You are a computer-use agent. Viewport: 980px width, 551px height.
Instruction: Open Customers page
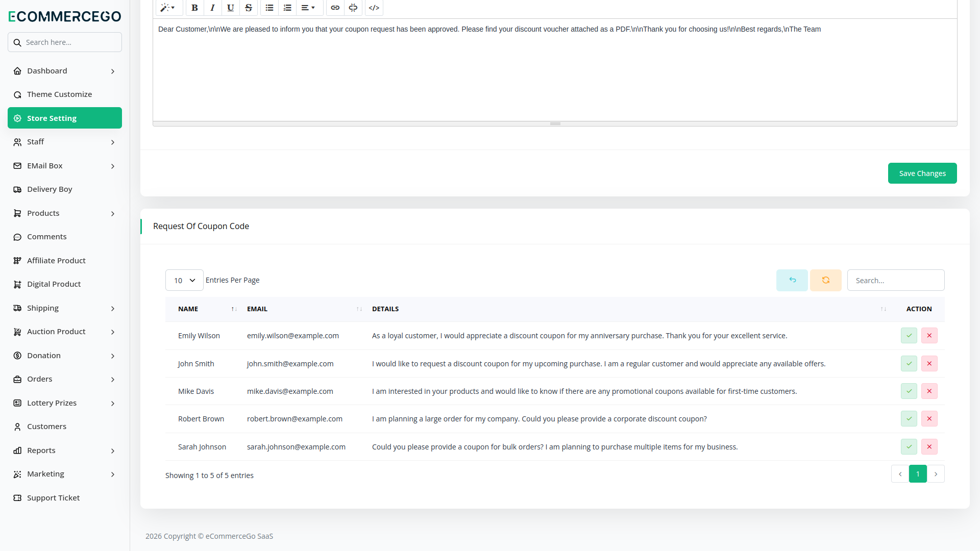[65, 427]
